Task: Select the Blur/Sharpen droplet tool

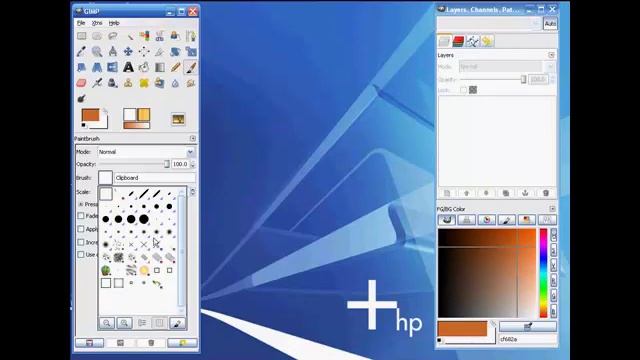Action: click(x=175, y=83)
